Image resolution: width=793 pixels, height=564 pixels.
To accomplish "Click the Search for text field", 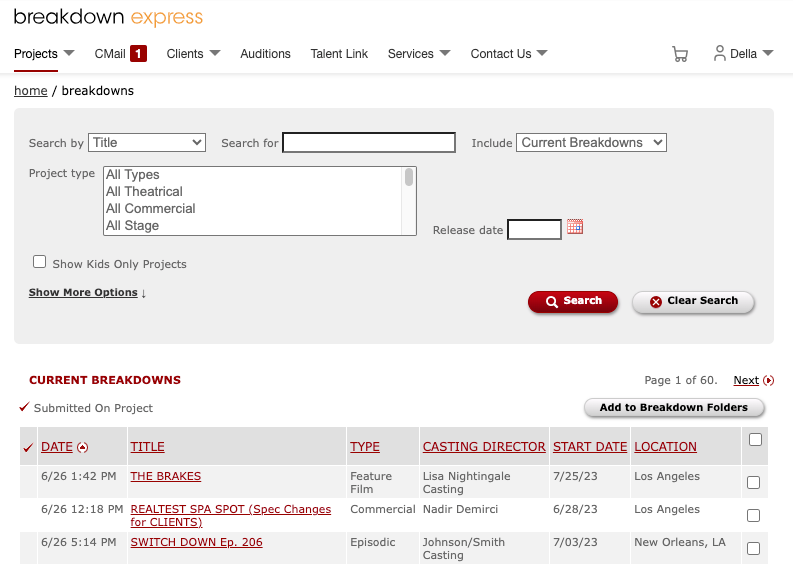I will pos(369,143).
